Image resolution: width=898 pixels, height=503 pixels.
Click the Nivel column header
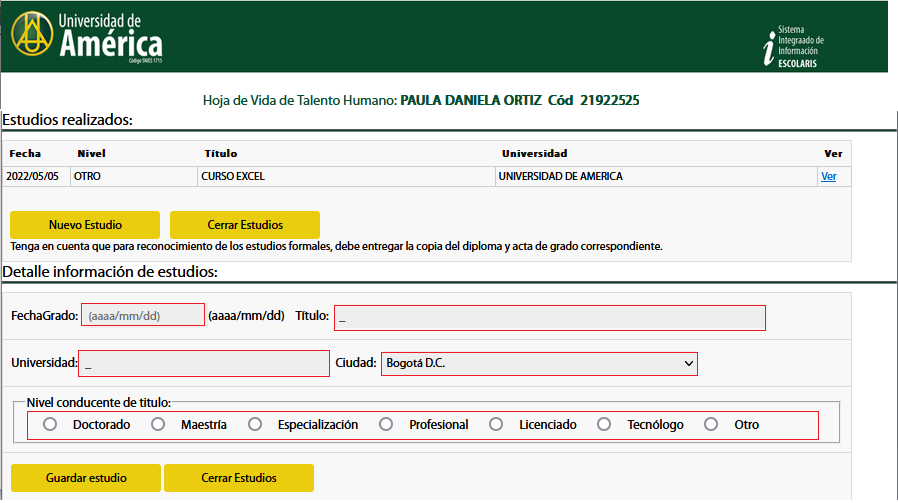pos(92,154)
